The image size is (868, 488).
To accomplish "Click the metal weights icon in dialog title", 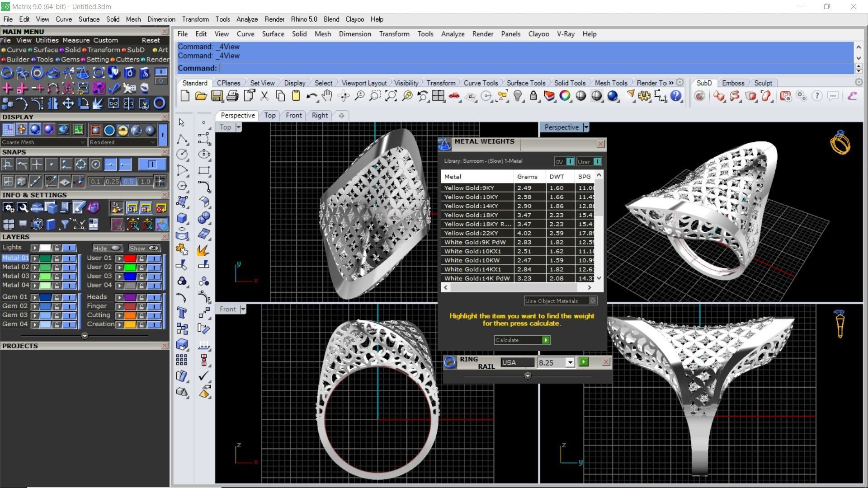I will pos(444,144).
